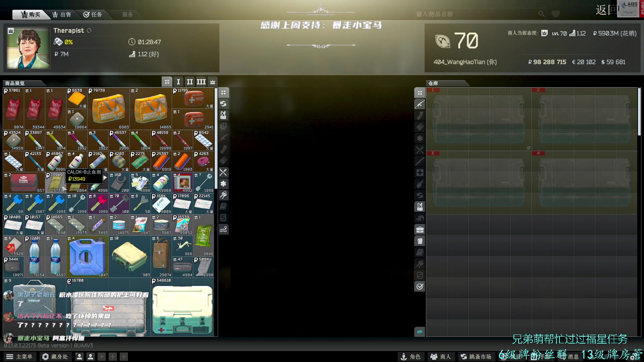Select stash provisions fork-knife filter
This screenshot has width=644, height=362.
click(x=420, y=150)
